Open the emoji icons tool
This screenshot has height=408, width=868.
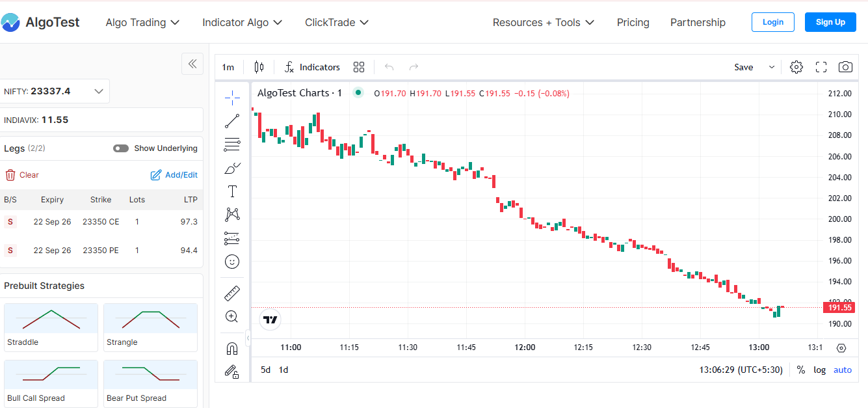[232, 262]
